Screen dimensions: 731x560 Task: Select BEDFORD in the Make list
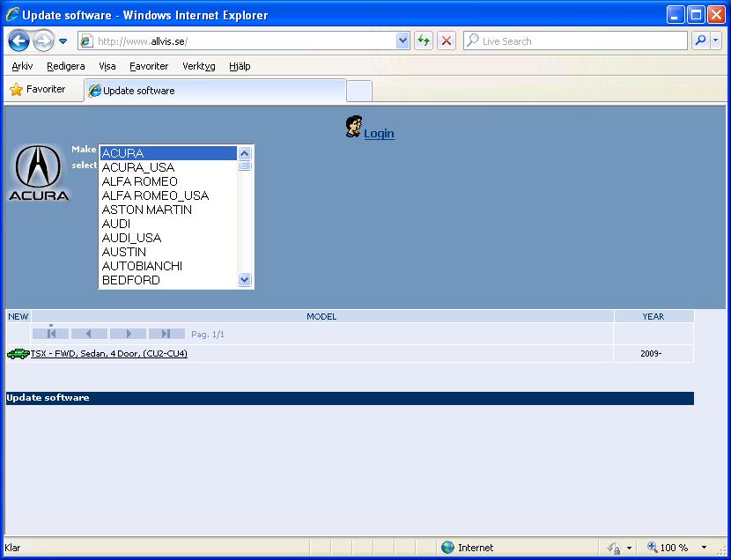pos(168,280)
